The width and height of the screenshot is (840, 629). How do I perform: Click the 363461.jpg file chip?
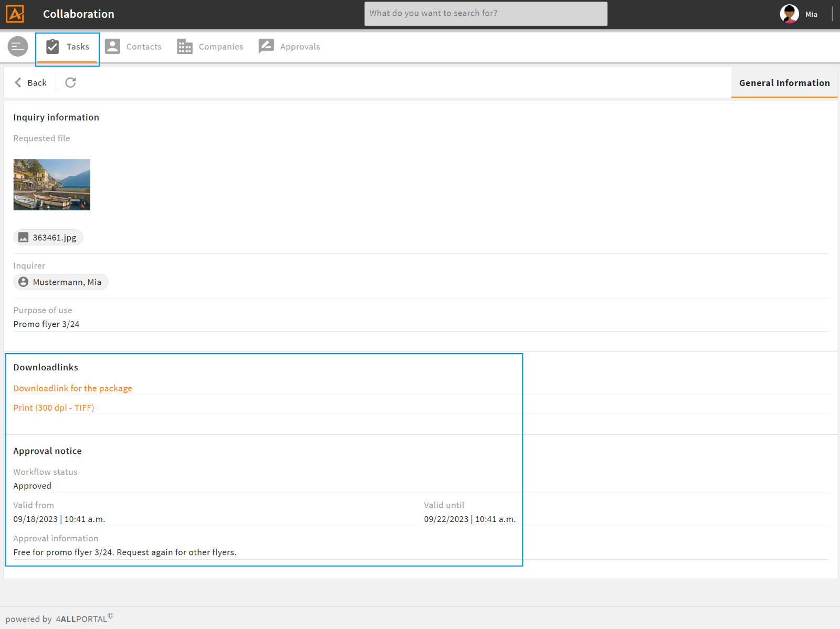48,238
